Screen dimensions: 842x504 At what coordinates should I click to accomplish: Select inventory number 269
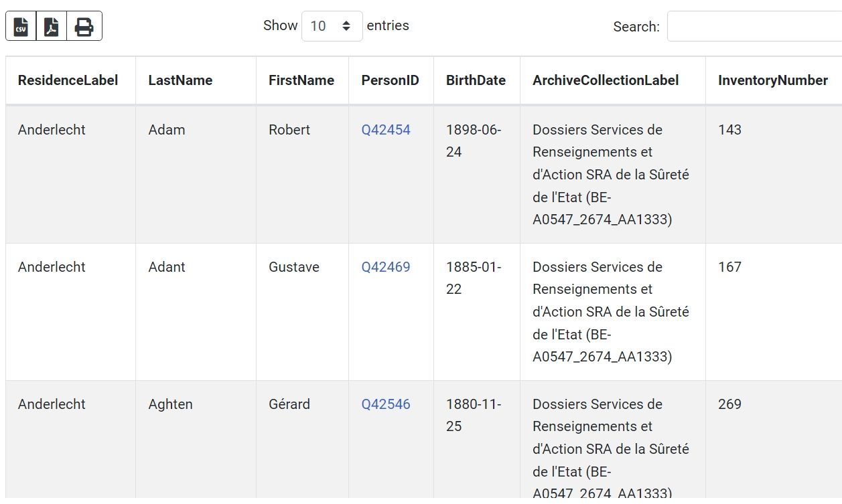coord(729,404)
